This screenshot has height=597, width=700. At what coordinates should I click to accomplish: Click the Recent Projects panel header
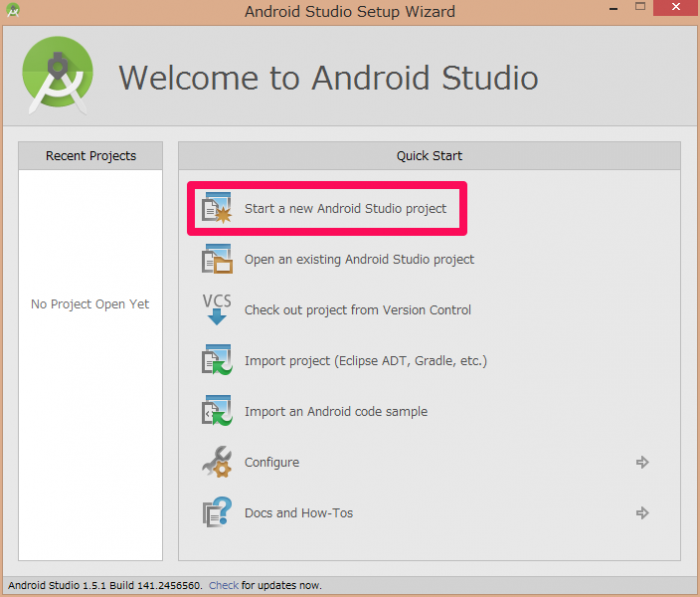point(91,156)
